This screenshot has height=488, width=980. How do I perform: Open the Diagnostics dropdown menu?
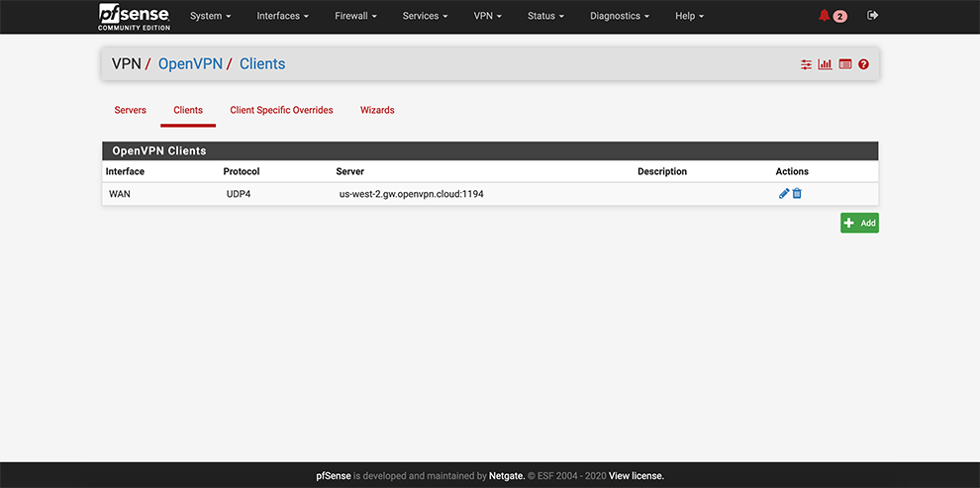[620, 16]
